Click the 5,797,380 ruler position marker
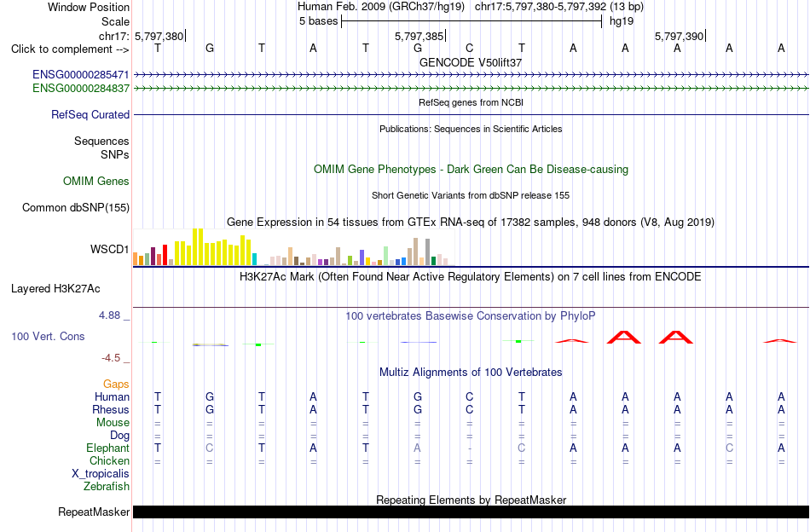Screen dimensions: 810x532 159,36
